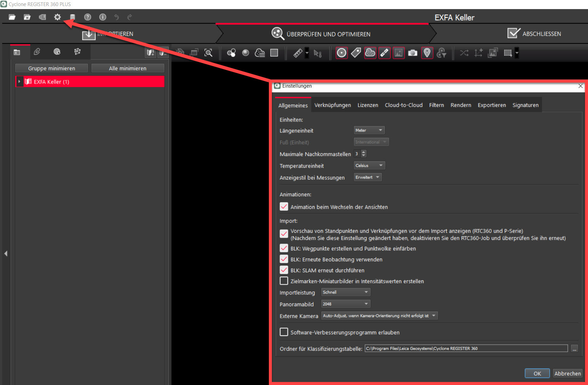Viewport: 588px width, 385px height.
Task: Open the Externe Kamera Auto-Adjust dropdown
Action: 379,316
